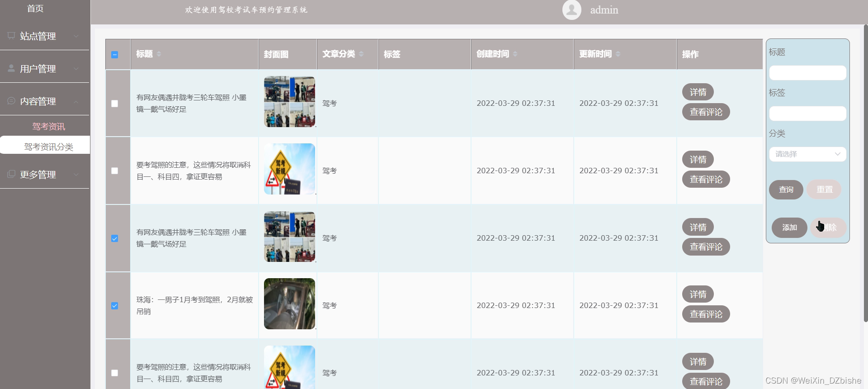The width and height of the screenshot is (868, 389).
Task: Toggle the select-all checkbox in table header
Action: coord(115,55)
